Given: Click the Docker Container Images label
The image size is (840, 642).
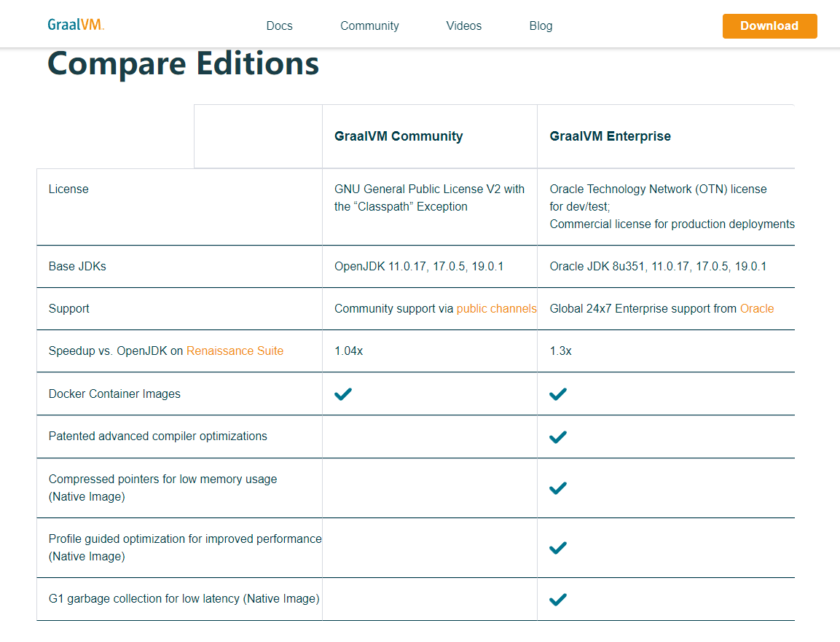Looking at the screenshot, I should click(114, 394).
